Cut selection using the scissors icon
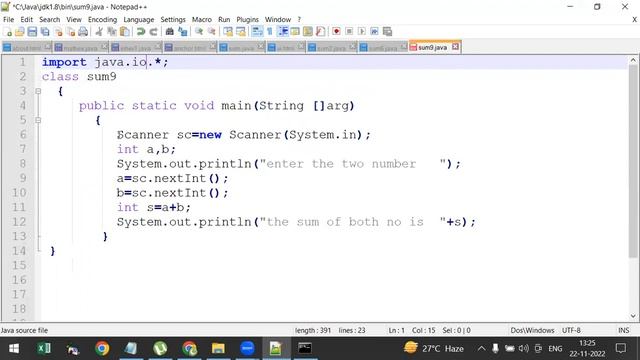 click(x=99, y=31)
